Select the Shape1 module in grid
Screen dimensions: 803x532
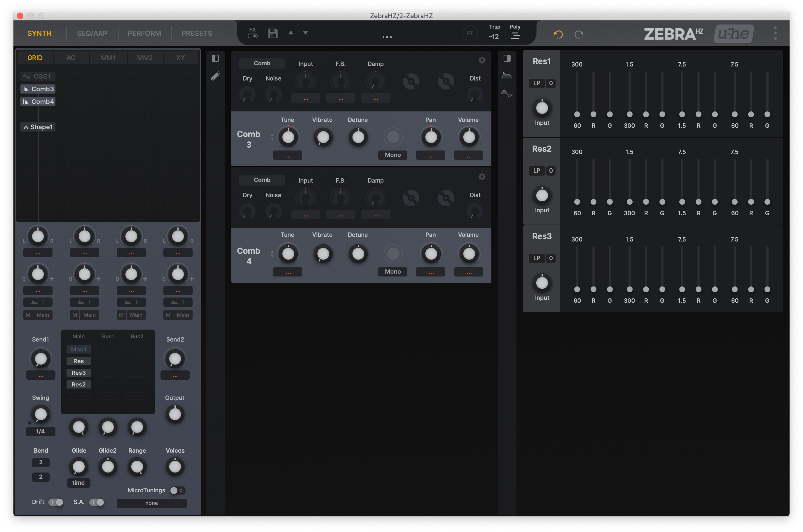pyautogui.click(x=38, y=127)
